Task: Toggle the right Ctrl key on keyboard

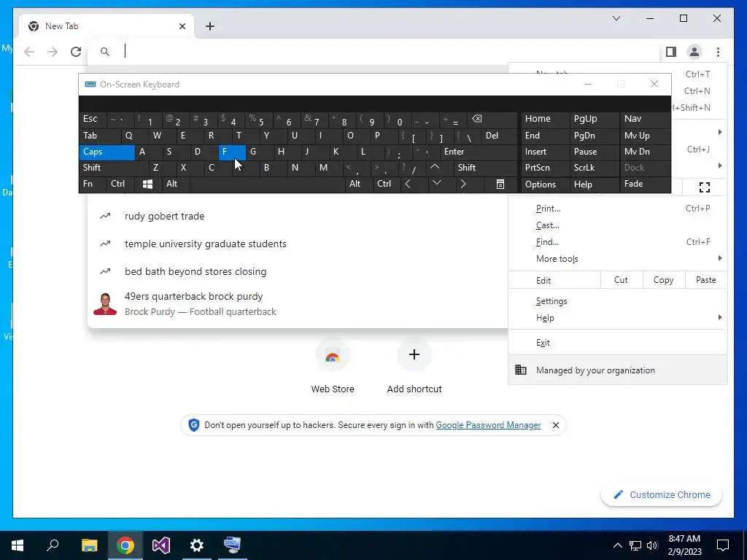Action: 387,184
